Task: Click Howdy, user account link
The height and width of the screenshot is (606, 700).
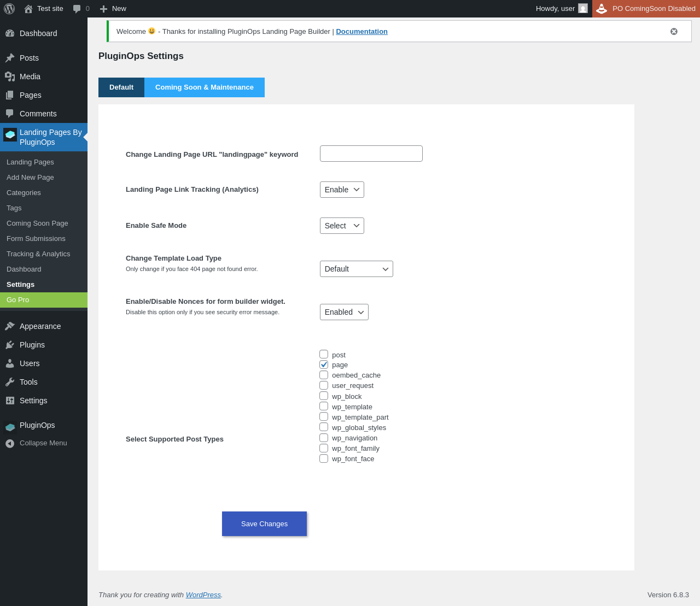Action: (x=562, y=9)
